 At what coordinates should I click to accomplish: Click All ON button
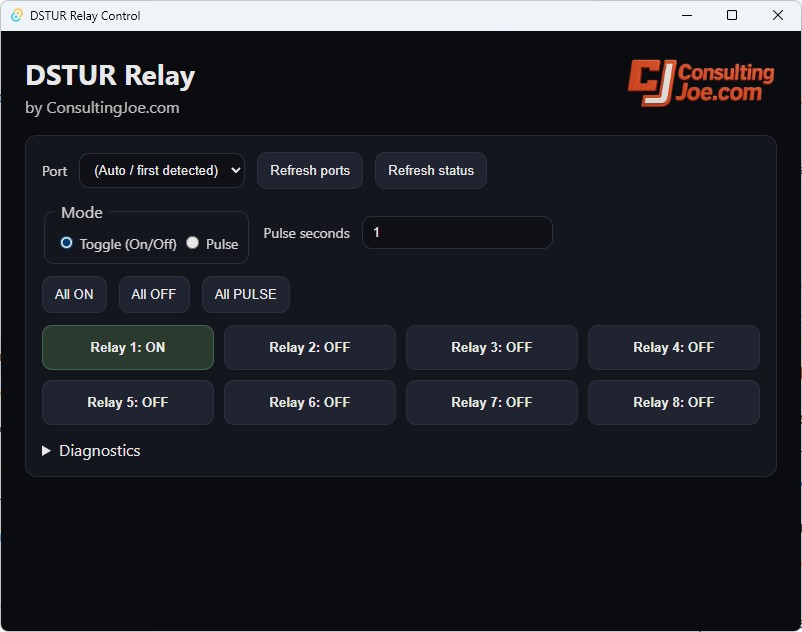[x=75, y=295]
